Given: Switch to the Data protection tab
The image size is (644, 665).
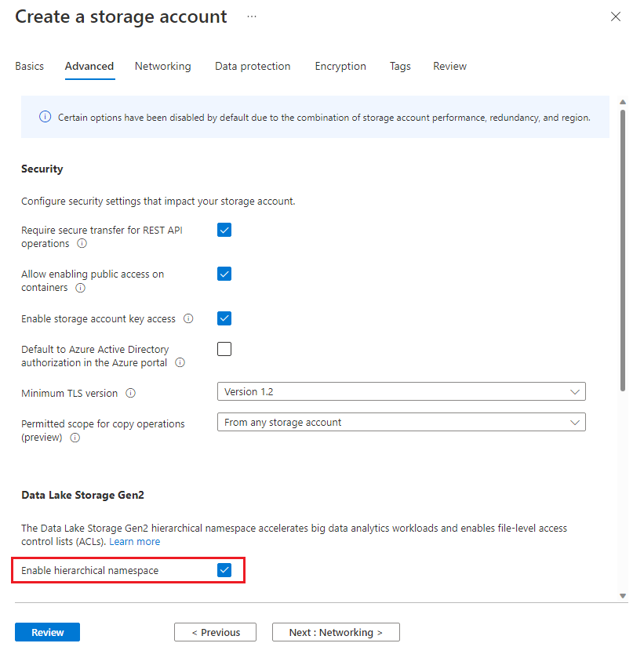Looking at the screenshot, I should [253, 67].
